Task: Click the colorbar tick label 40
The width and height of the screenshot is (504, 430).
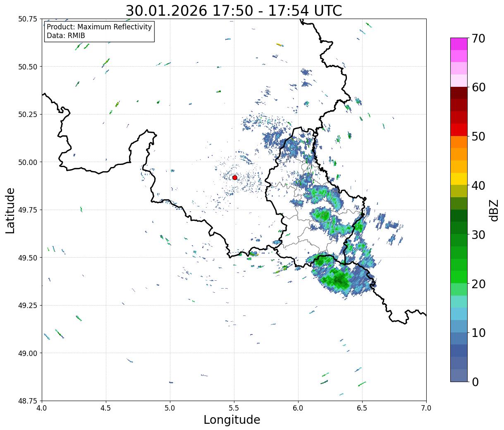Action: [x=478, y=186]
